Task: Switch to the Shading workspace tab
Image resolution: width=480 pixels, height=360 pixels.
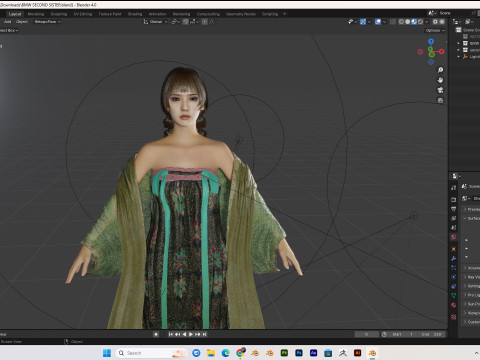Action: [135, 14]
